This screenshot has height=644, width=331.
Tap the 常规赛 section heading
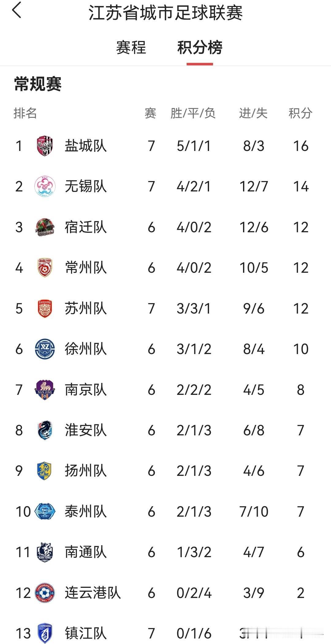38,84
